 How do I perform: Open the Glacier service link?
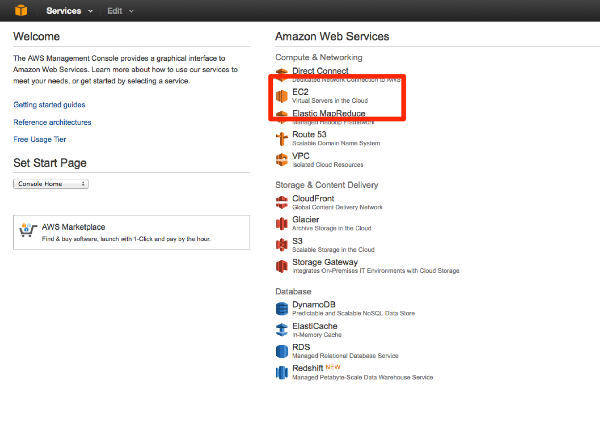(306, 219)
